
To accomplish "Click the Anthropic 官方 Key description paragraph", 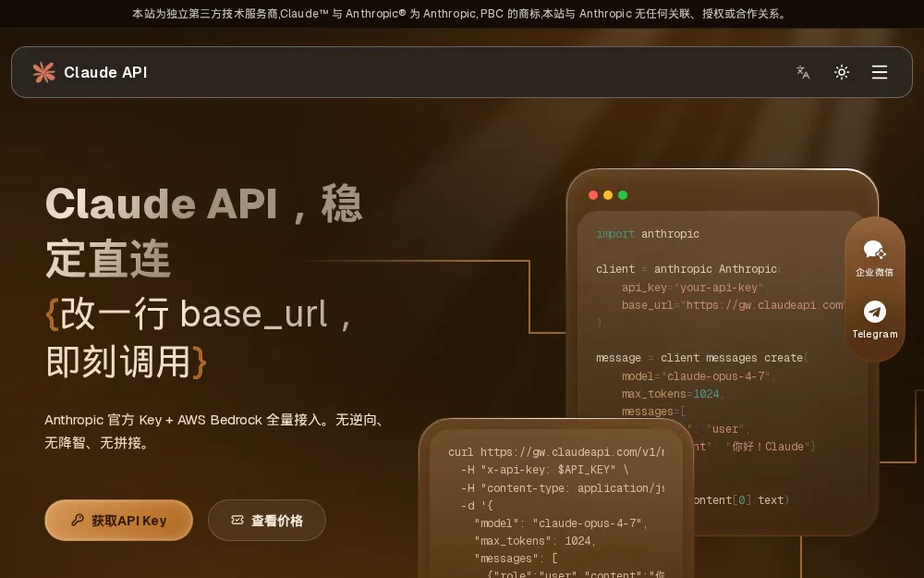I will pos(215,431).
